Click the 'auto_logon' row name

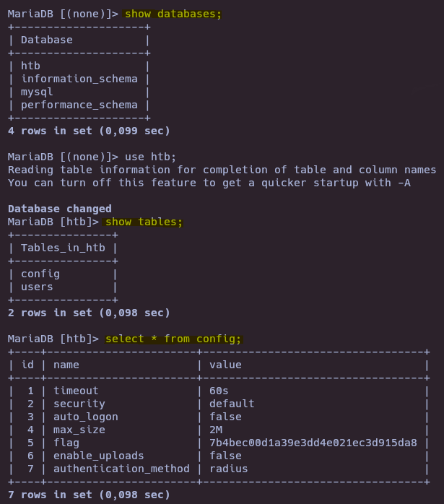[86, 417]
